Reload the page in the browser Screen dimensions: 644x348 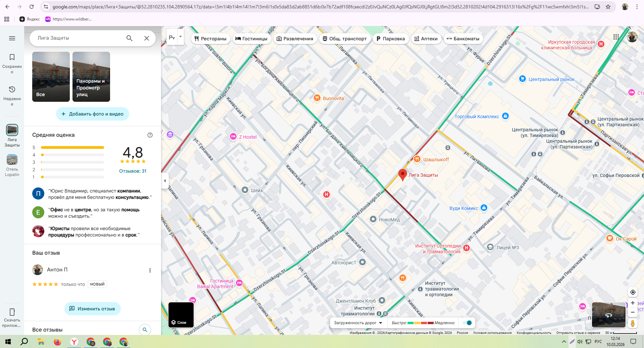tap(32, 7)
